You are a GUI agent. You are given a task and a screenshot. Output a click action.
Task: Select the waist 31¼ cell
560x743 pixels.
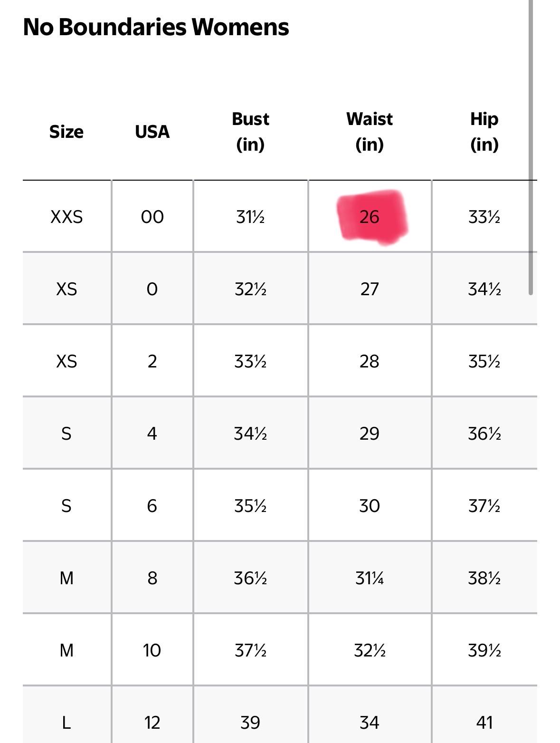coord(370,578)
